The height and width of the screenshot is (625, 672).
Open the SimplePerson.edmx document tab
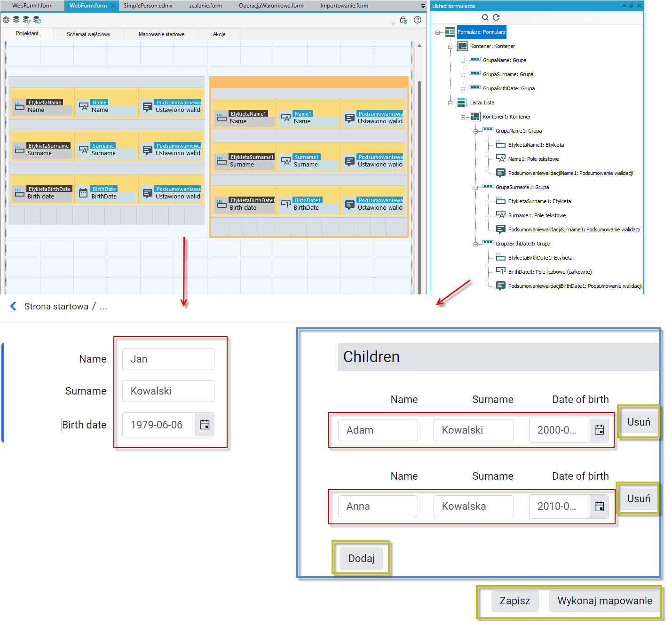[148, 6]
